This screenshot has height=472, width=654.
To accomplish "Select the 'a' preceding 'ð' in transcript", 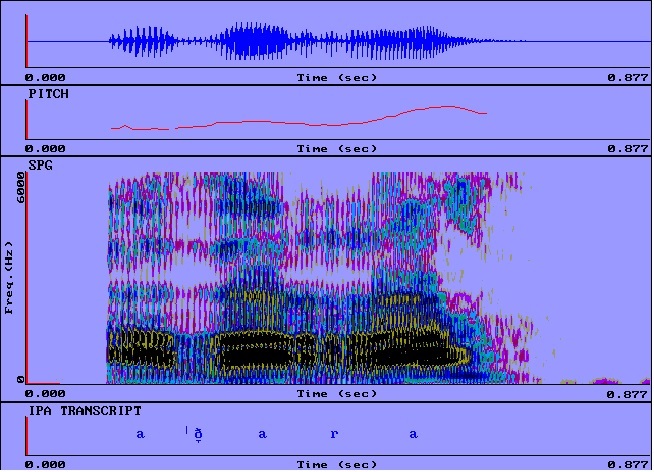I will pyautogui.click(x=141, y=434).
